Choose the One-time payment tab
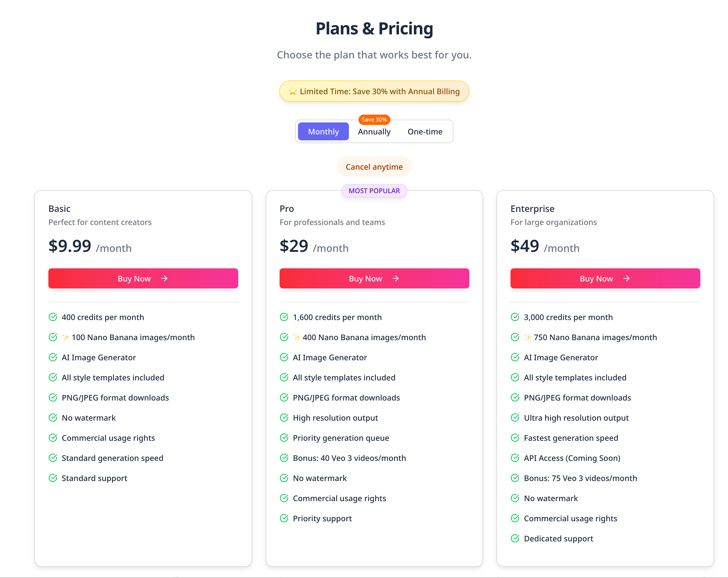The image size is (728, 578). (x=425, y=132)
